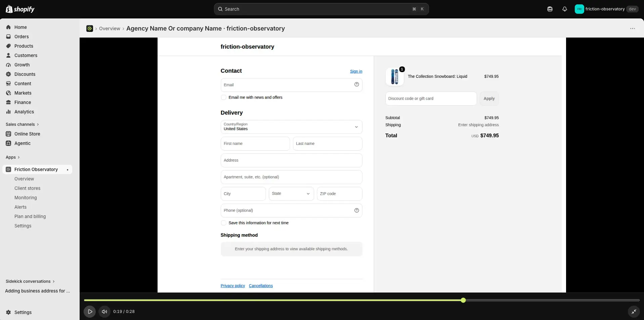
Task: Open the three-dot more actions menu
Action: point(632,29)
